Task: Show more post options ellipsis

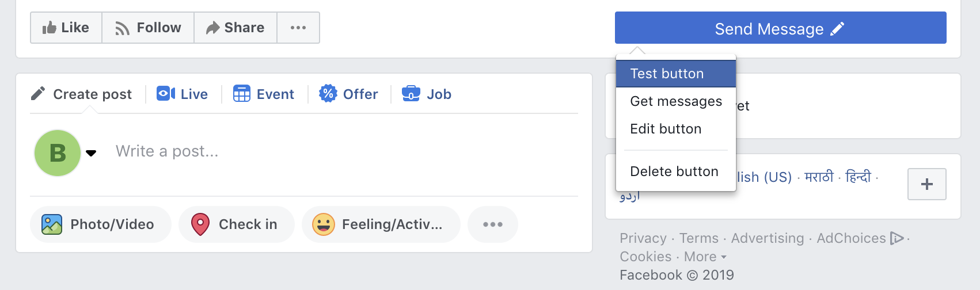Action: tap(493, 224)
